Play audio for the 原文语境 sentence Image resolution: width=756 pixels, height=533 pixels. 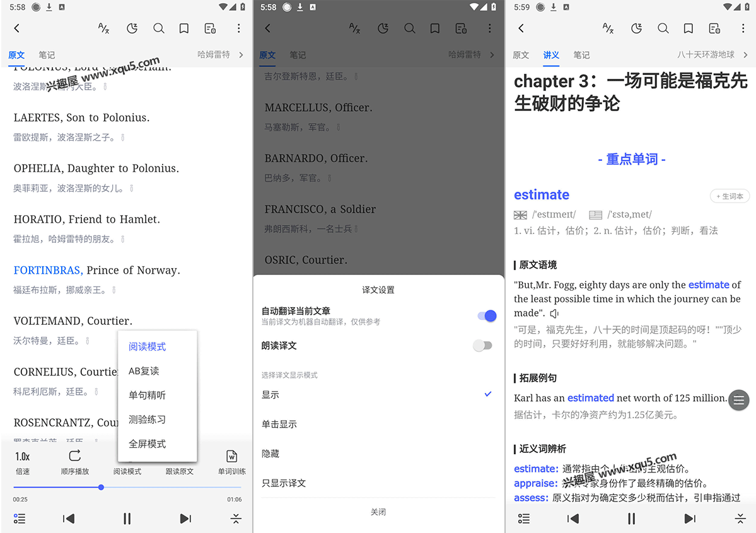point(554,313)
